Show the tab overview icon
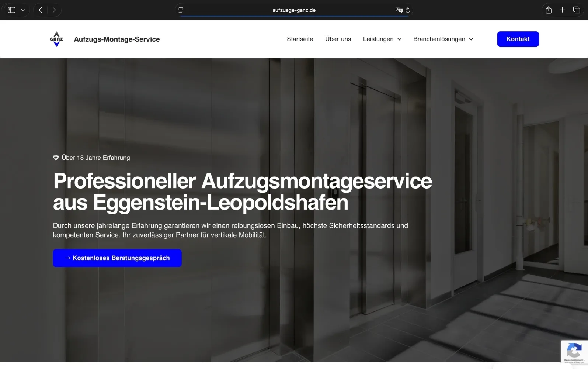The height and width of the screenshot is (369, 588). point(577,10)
